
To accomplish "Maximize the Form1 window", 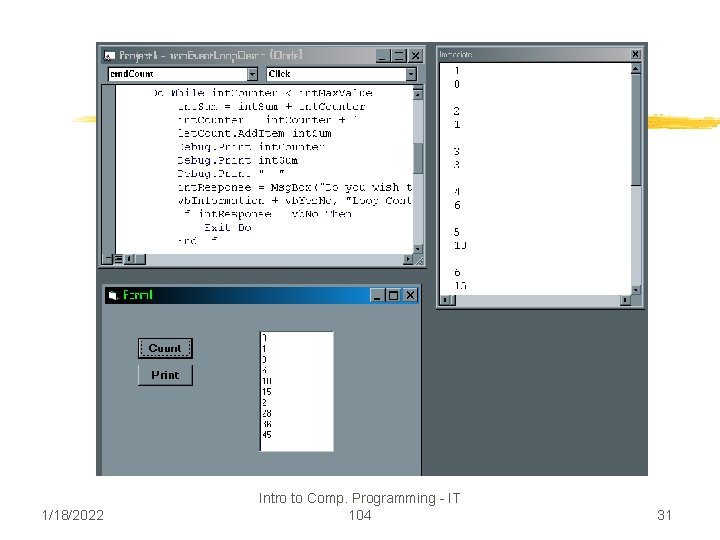I will [x=393, y=295].
